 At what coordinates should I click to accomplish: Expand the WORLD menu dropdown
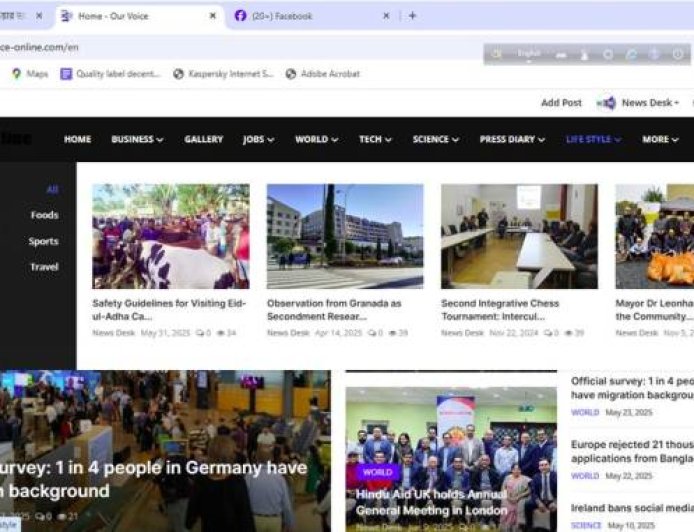click(x=316, y=140)
